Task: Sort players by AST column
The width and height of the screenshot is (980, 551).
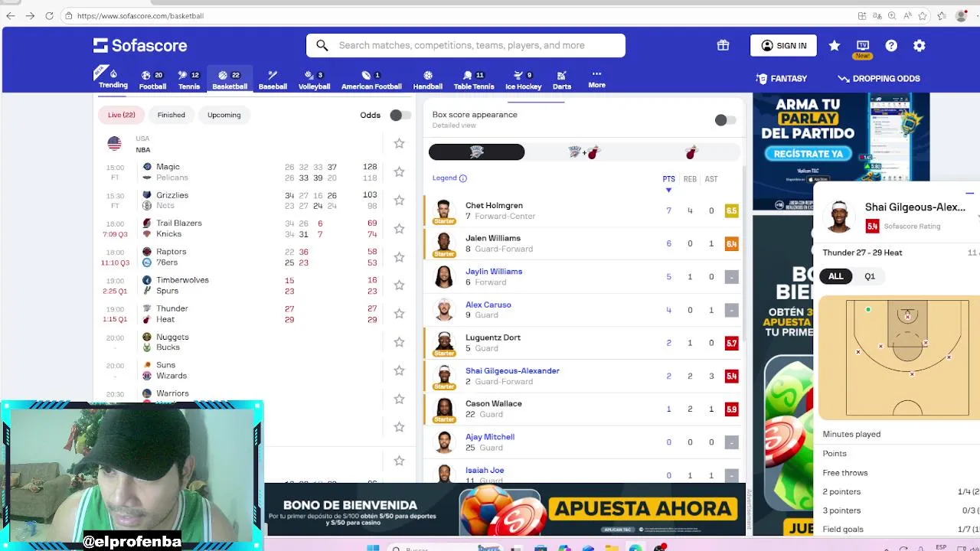Action: [711, 179]
